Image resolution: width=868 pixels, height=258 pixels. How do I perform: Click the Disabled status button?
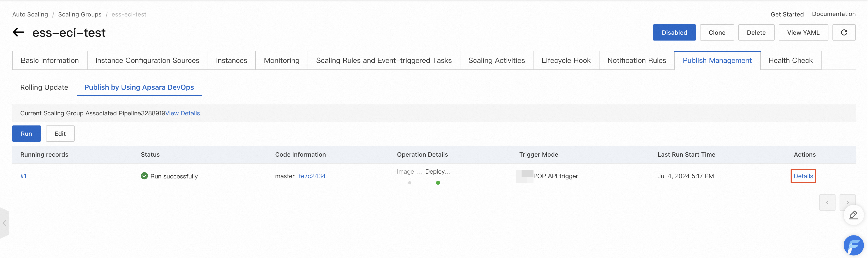tap(674, 33)
